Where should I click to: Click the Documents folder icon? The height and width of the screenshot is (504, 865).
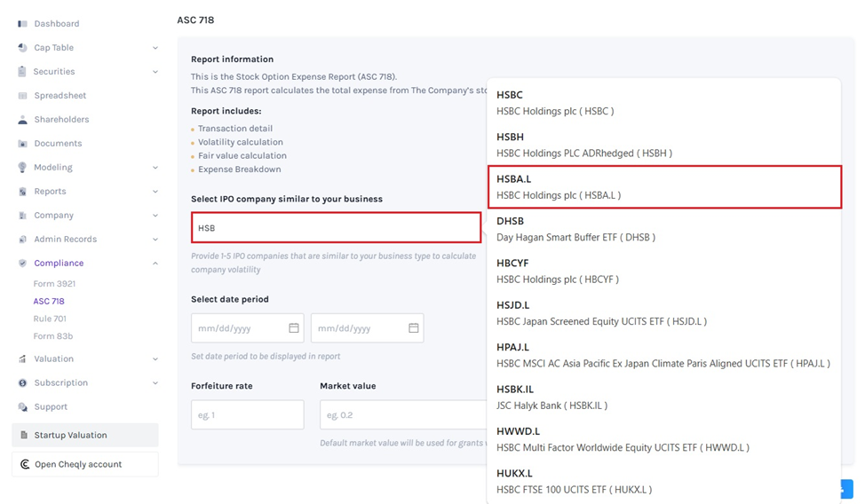[22, 144]
